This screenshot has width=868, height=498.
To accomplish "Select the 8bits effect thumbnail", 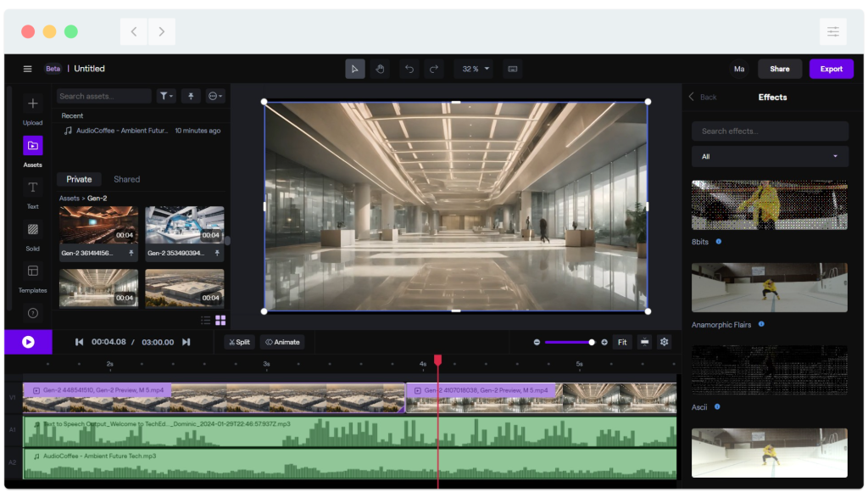I will click(x=768, y=204).
